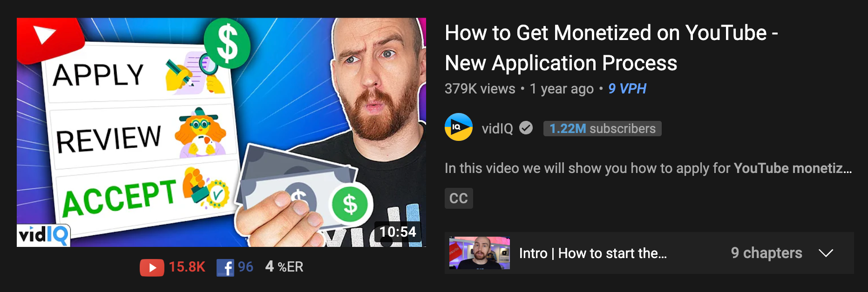Click the 10:54 duration badge
This screenshot has width=868, height=292.
pyautogui.click(x=398, y=232)
